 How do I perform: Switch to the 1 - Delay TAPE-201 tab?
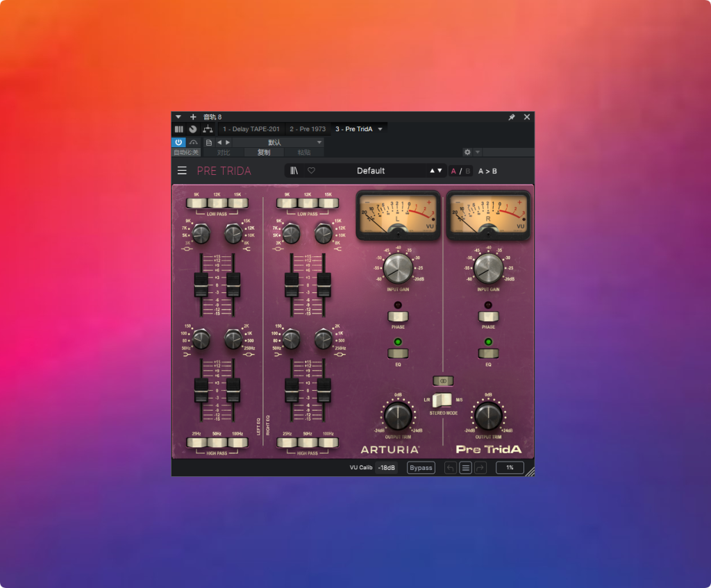click(x=251, y=129)
